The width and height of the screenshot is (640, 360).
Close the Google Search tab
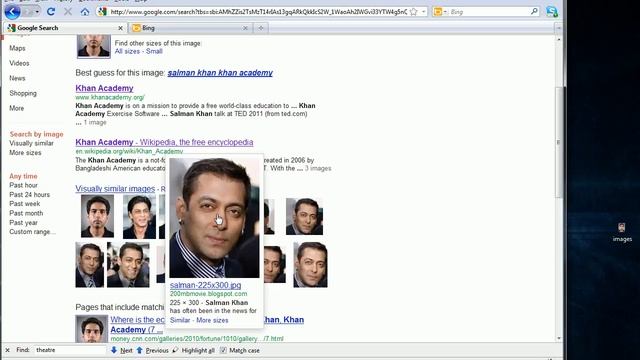(120, 28)
